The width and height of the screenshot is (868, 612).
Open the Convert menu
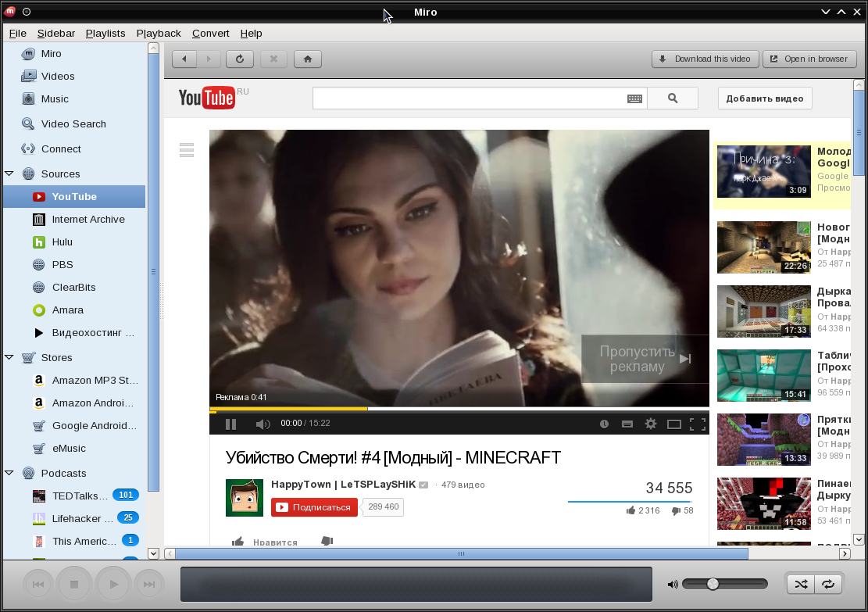[210, 34]
